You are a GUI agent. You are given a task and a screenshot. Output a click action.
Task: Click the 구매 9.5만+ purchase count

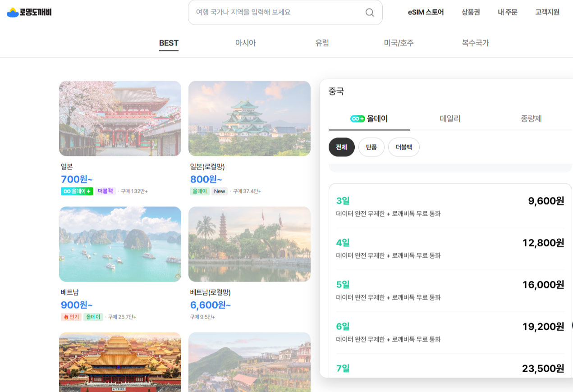[x=202, y=317]
